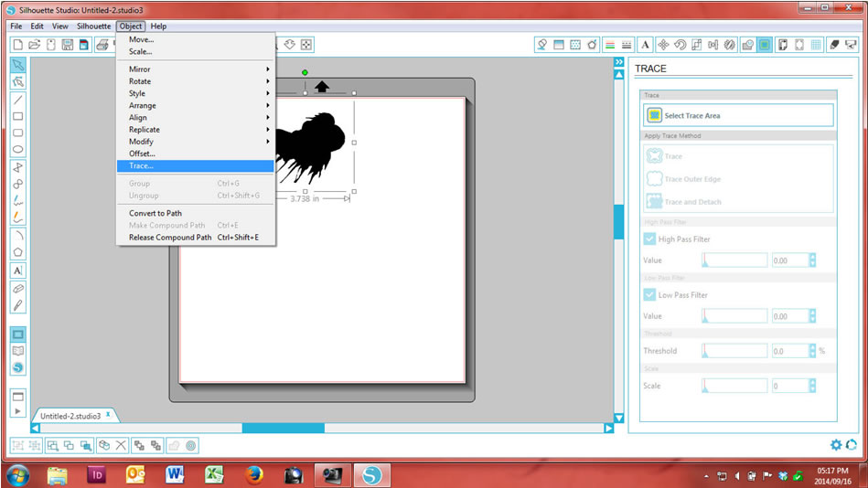
Task: Choose the Draw an Ellipse tool
Action: [17, 149]
